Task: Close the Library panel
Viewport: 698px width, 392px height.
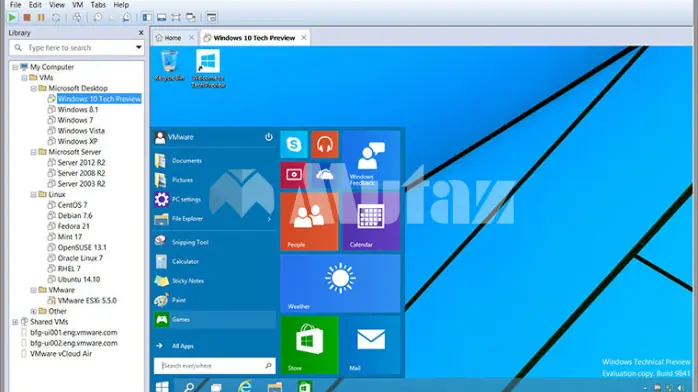Action: click(x=141, y=32)
